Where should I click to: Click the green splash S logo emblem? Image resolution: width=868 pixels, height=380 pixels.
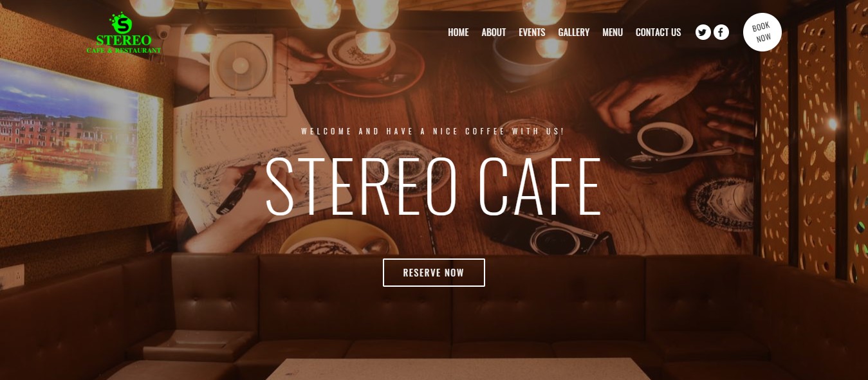pyautogui.click(x=121, y=23)
